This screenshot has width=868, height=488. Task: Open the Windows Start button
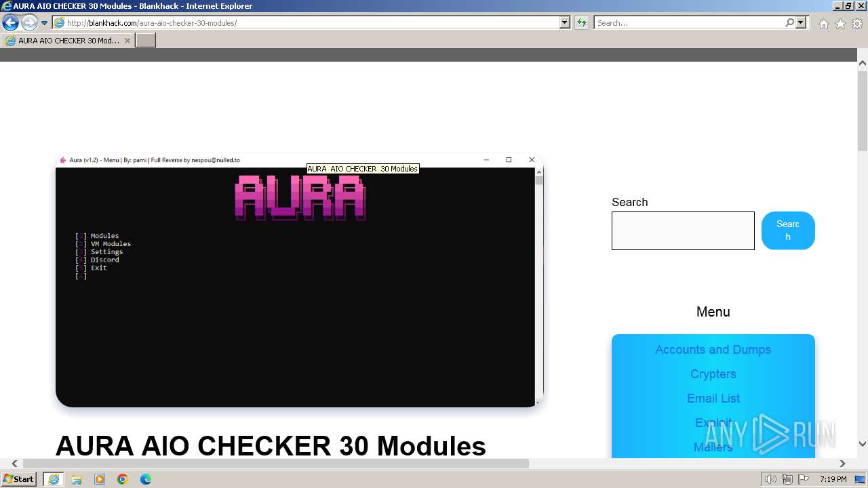click(x=19, y=479)
